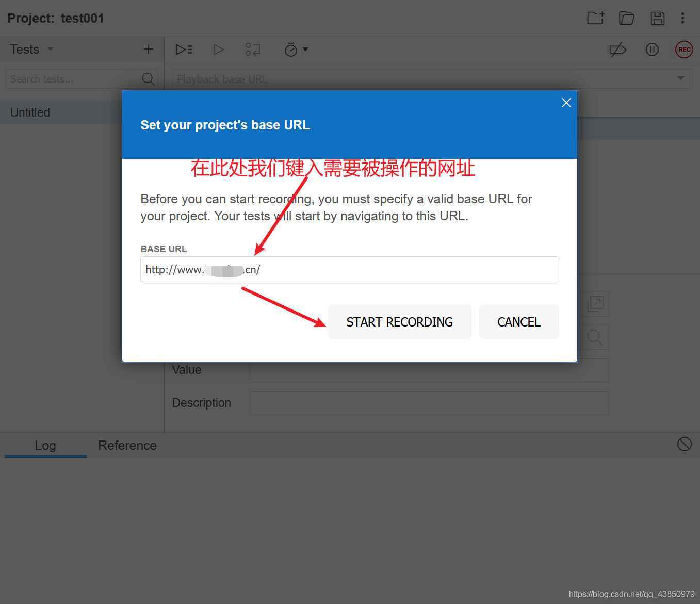
Task: Focus the Search tests field
Action: (x=82, y=79)
